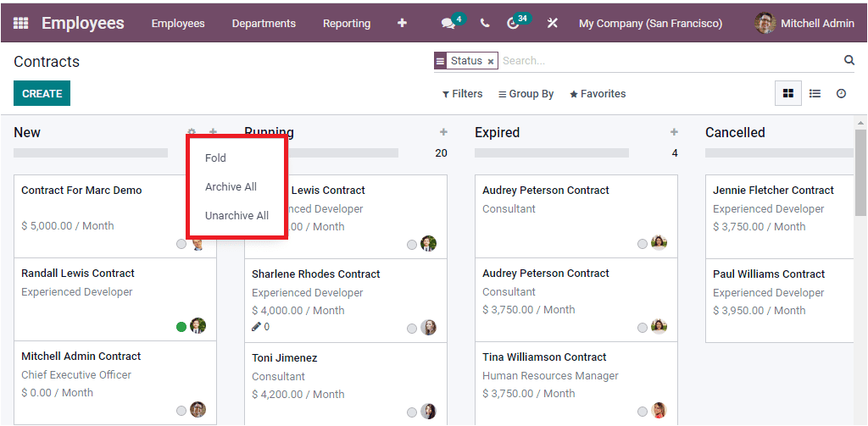Click the New column progress bar
The image size is (868, 426).
coord(91,152)
